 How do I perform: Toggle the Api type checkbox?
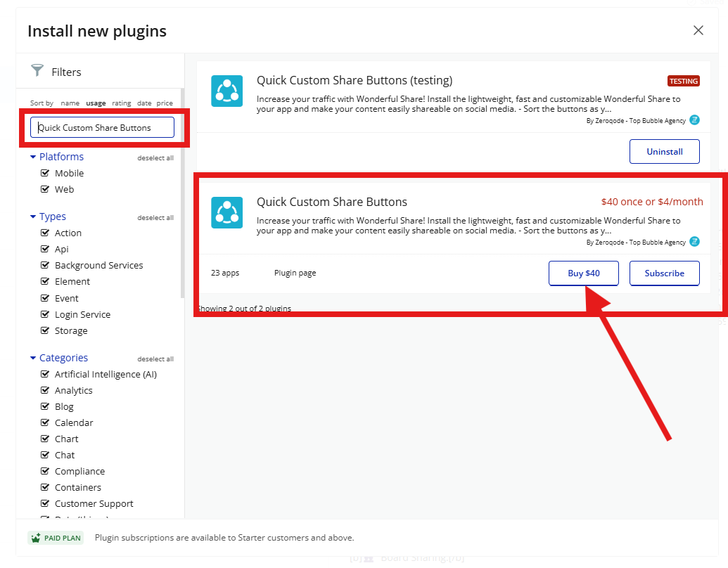pos(45,249)
